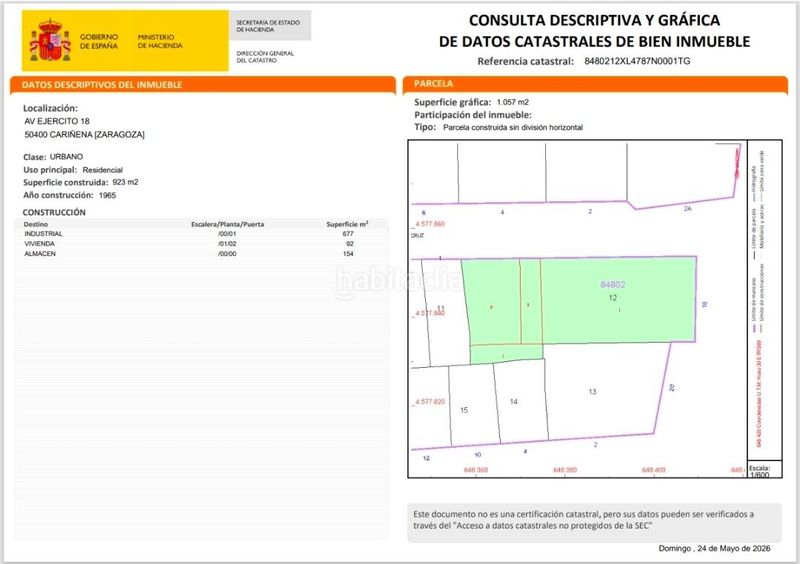Click the "Residencial" main use value
Image resolution: width=800 pixels, height=564 pixels.
[103, 170]
